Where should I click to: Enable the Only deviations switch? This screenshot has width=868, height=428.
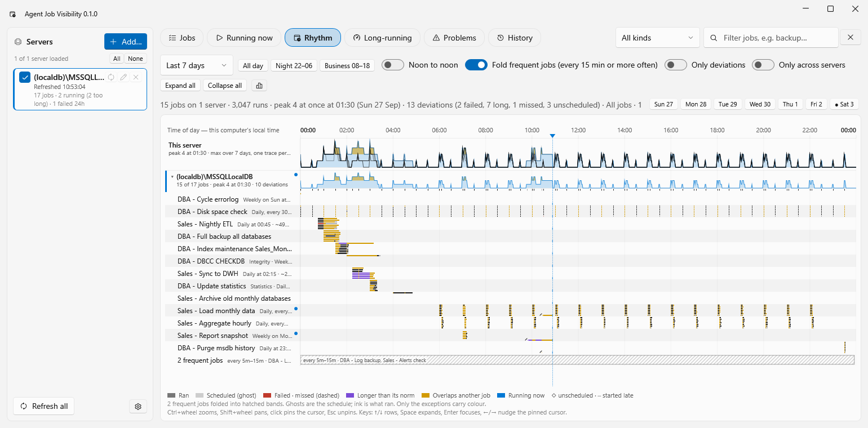676,65
